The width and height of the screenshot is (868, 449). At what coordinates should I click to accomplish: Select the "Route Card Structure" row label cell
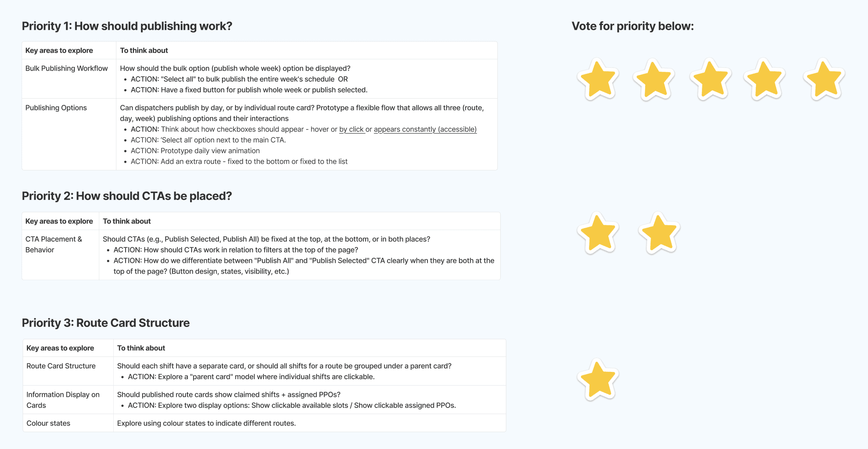pyautogui.click(x=68, y=371)
